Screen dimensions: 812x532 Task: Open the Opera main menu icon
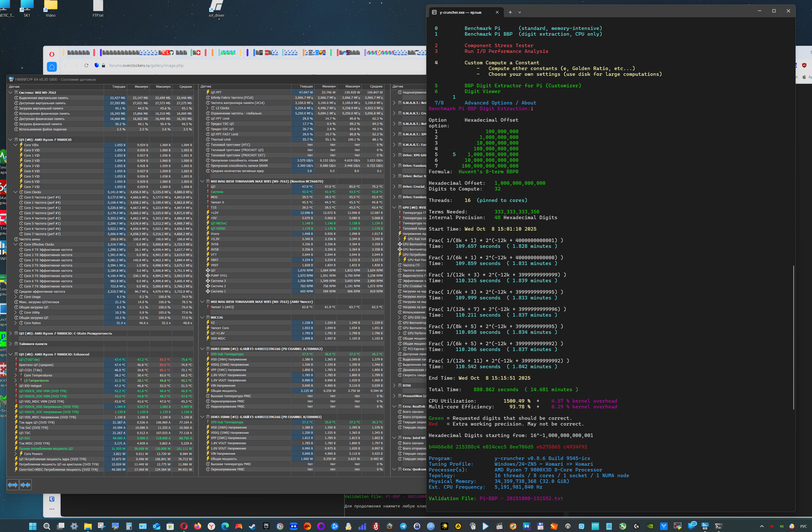coord(52,54)
